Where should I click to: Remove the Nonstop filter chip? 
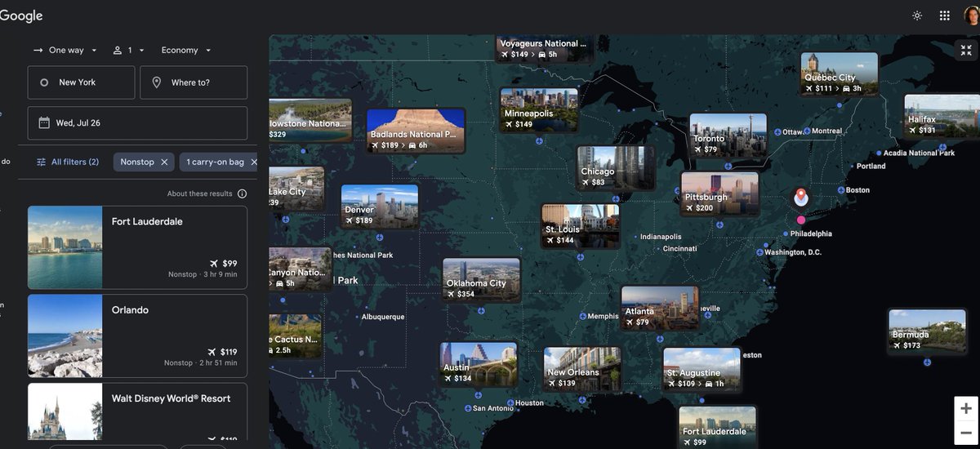(x=164, y=162)
